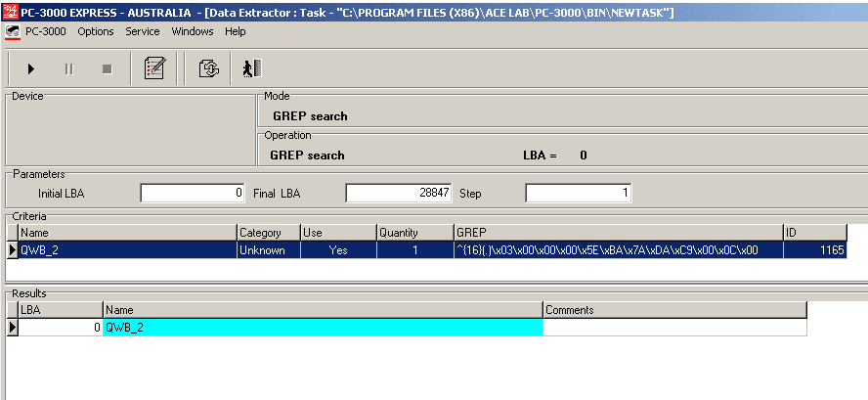
Task: Click the PC-3000 logo icon in menu bar
Action: pos(12,32)
